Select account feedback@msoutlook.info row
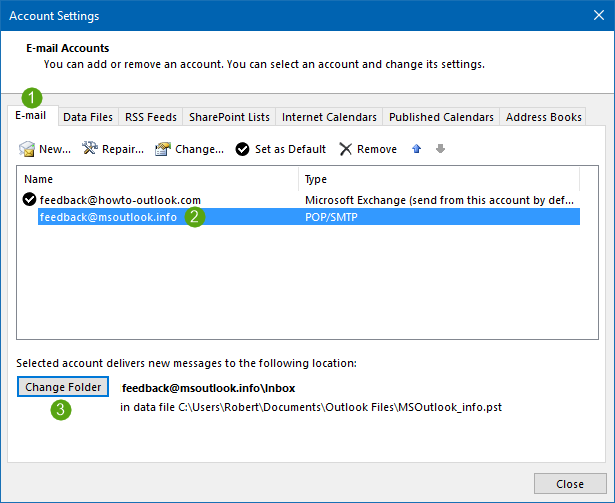 click(x=309, y=217)
